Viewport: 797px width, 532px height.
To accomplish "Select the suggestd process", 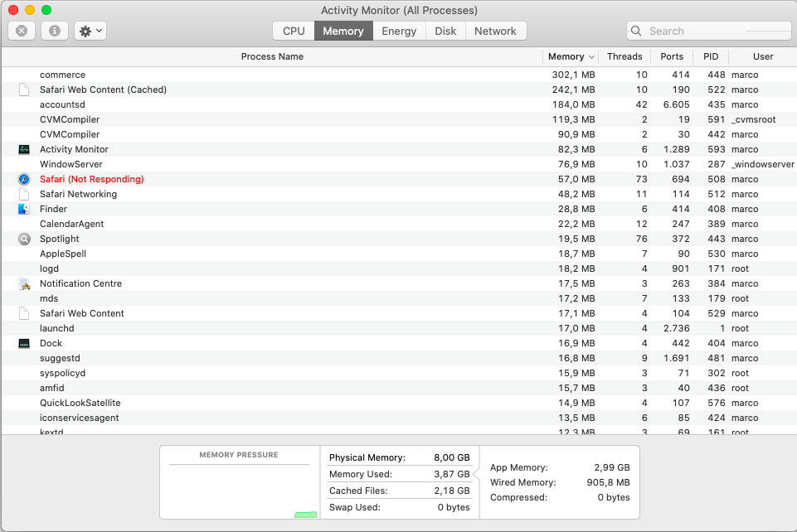I will 398,358.
